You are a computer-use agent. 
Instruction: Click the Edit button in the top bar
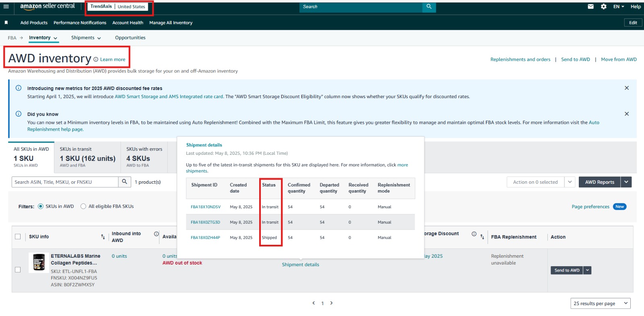(x=633, y=23)
